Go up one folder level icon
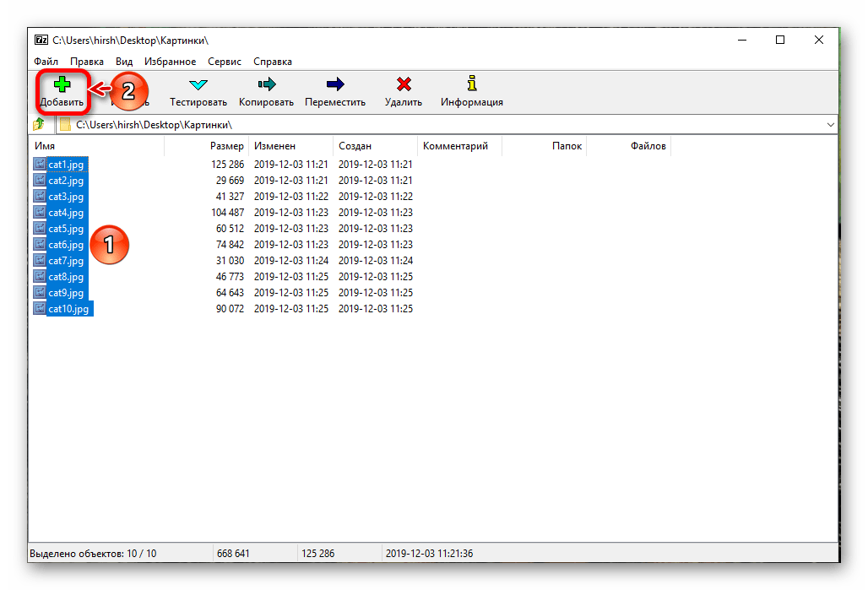 [x=39, y=125]
